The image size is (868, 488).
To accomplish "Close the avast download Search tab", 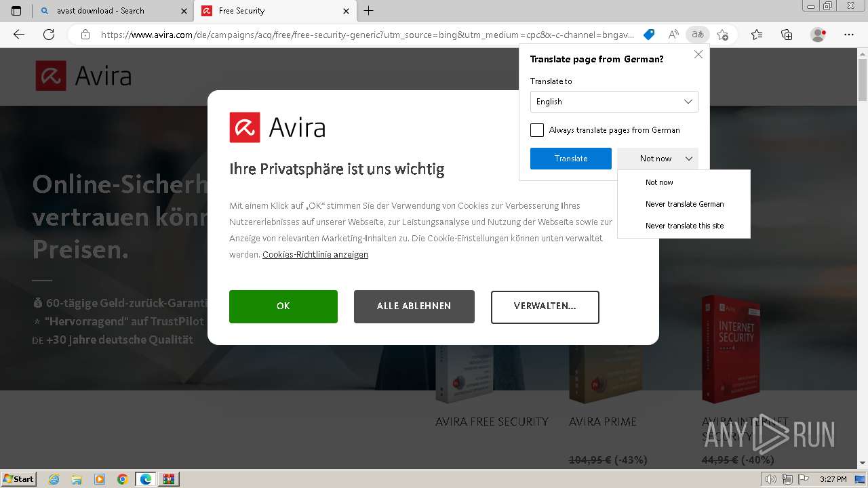I will 184,11.
